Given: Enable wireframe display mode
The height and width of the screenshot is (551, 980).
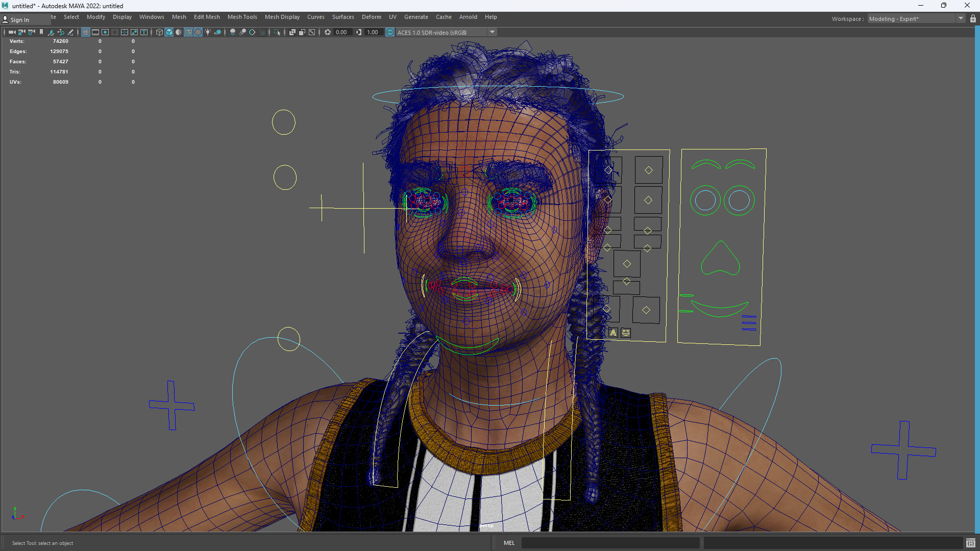Looking at the screenshot, I should [159, 32].
